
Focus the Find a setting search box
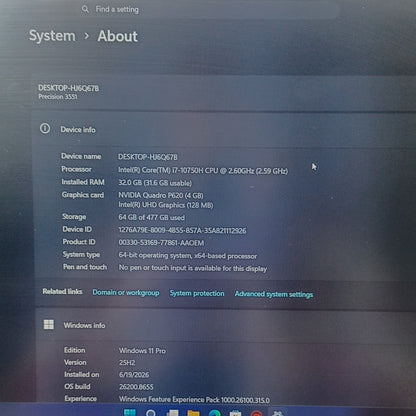pos(210,9)
